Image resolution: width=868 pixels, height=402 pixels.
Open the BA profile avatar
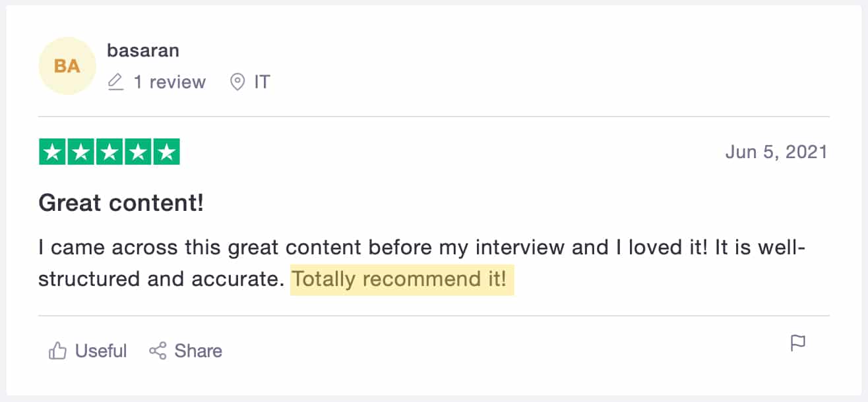point(67,66)
